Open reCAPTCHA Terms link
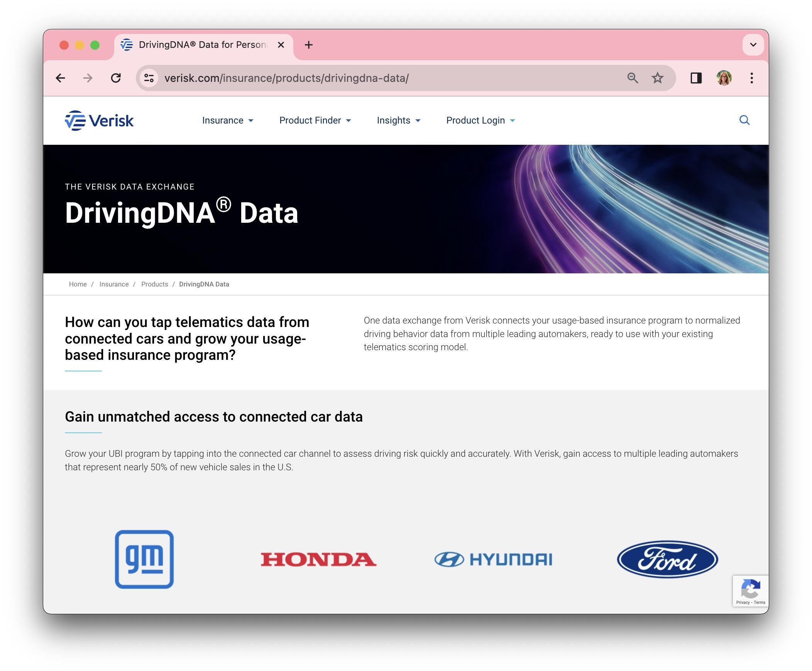 point(759,602)
